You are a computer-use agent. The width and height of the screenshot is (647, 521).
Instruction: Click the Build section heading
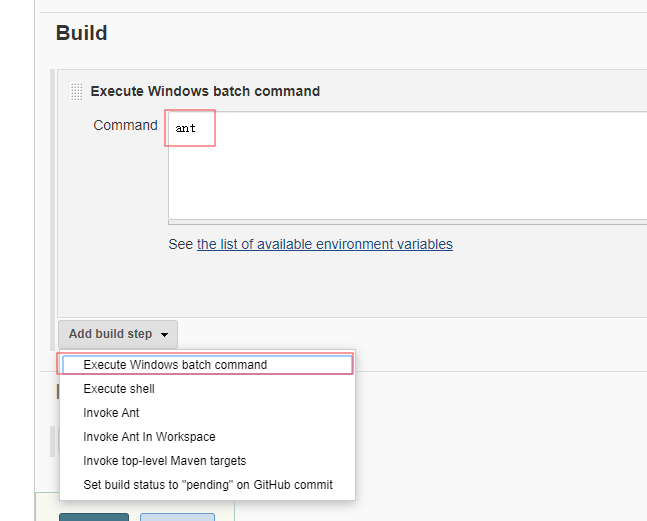tap(82, 33)
